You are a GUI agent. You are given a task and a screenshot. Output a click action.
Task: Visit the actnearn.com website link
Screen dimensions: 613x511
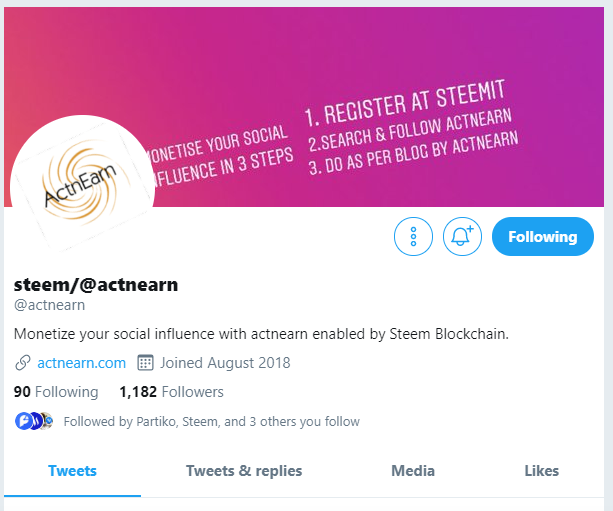81,363
